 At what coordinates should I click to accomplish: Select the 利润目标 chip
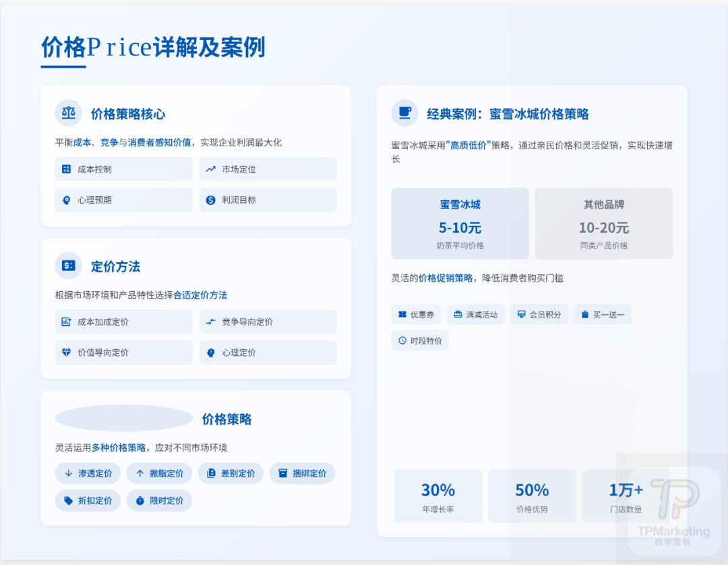pos(268,200)
